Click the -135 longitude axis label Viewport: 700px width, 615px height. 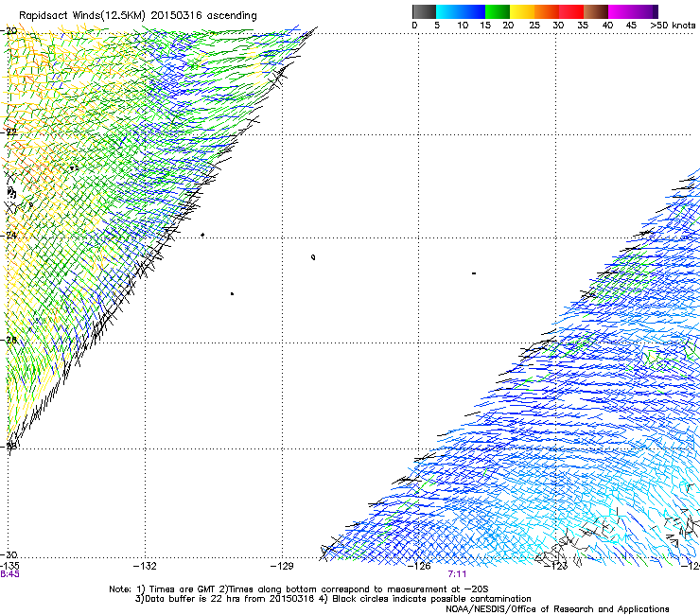click(x=9, y=567)
